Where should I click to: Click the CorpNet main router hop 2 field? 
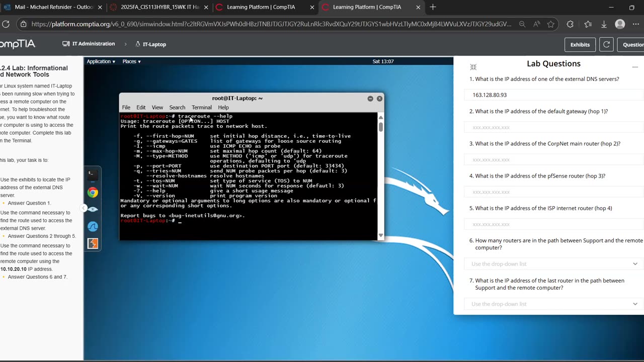(x=553, y=159)
